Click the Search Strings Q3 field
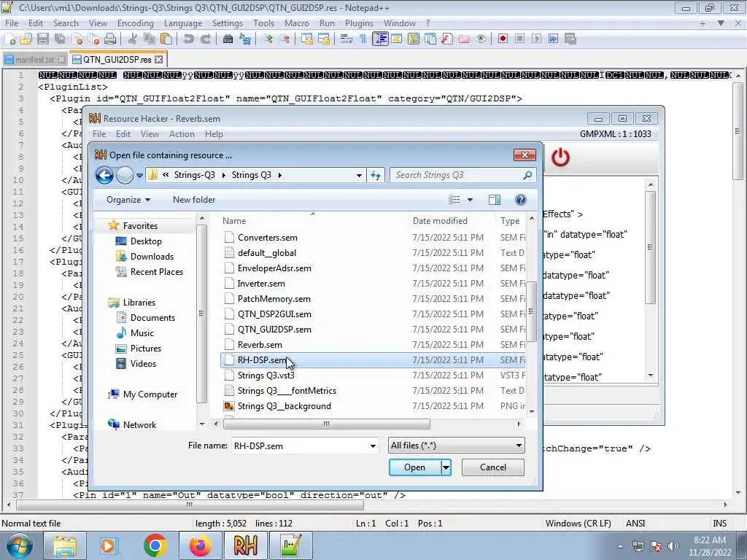This screenshot has height=560, width=747. [x=463, y=175]
